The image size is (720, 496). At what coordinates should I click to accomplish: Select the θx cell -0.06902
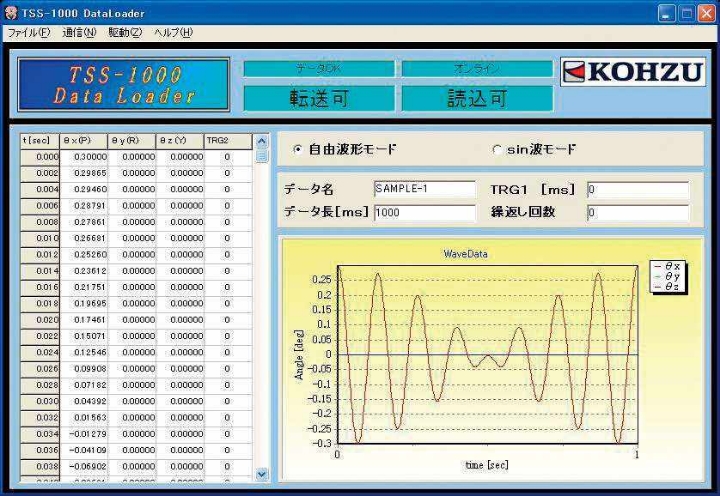tap(84, 467)
